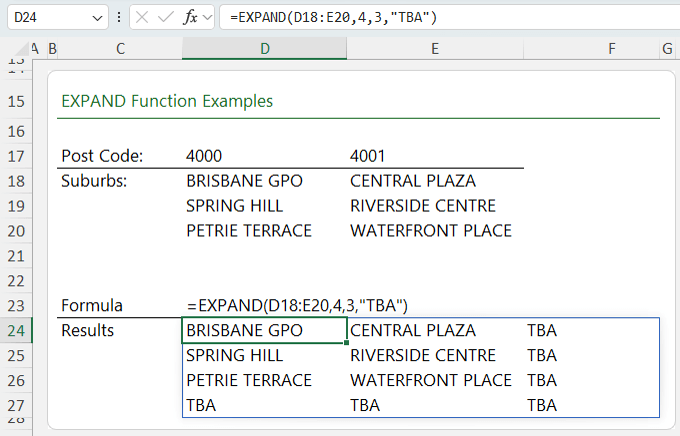
Task: Select PETRIE TERRACE in results row 26
Action: pyautogui.click(x=249, y=380)
